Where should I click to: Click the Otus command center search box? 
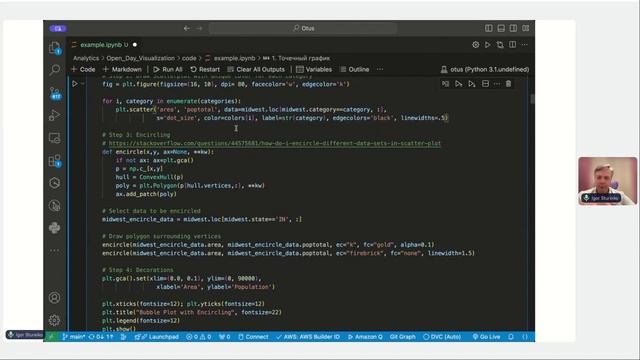(x=303, y=28)
